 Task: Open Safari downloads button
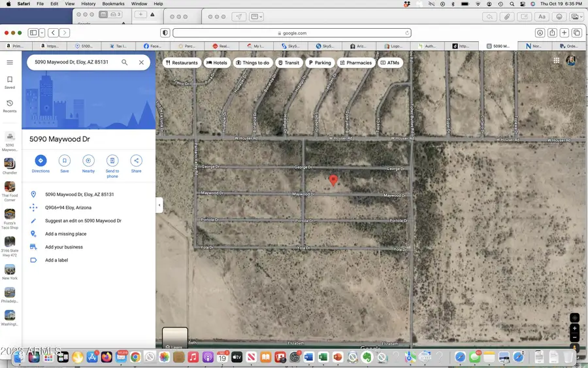[540, 33]
